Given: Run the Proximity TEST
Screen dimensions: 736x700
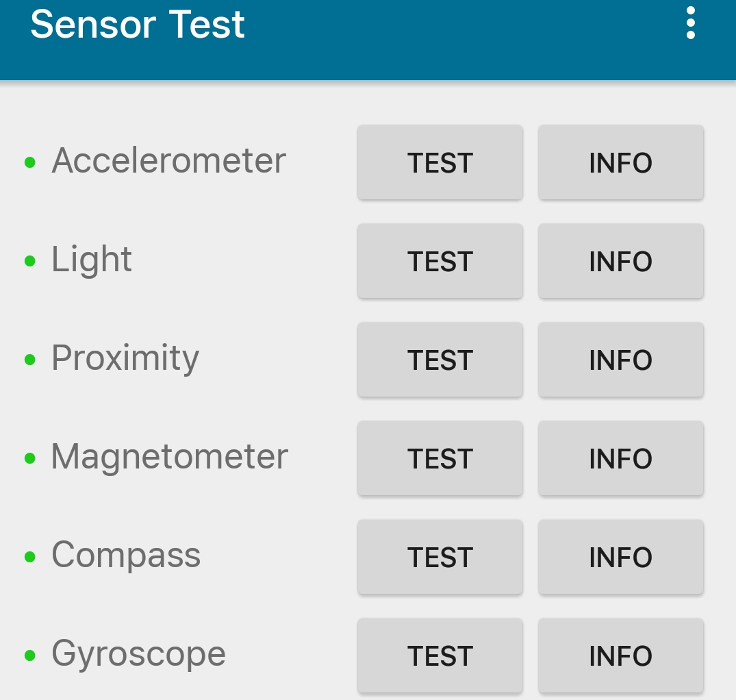Looking at the screenshot, I should [440, 360].
